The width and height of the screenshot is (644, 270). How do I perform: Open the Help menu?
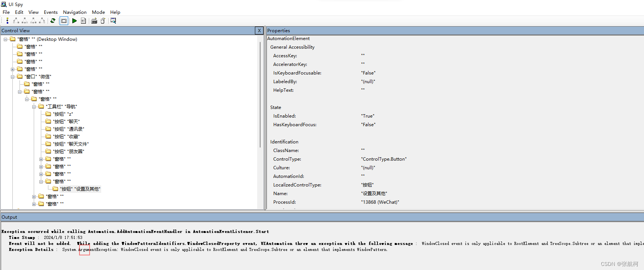115,12
